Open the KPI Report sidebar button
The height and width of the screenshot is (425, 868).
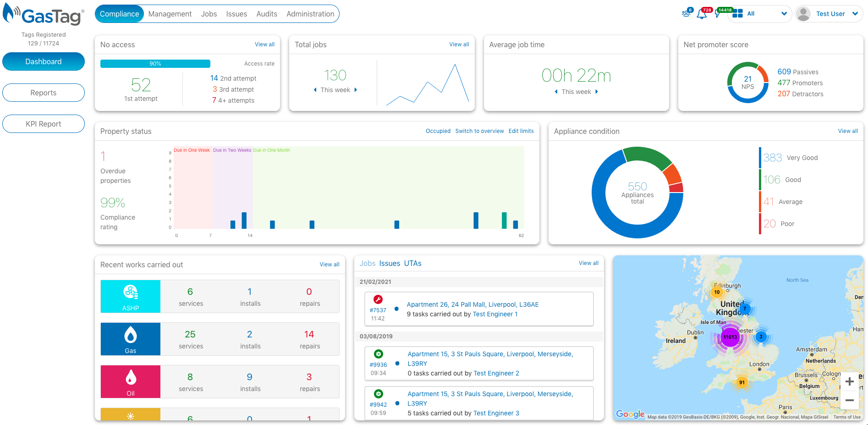click(44, 124)
